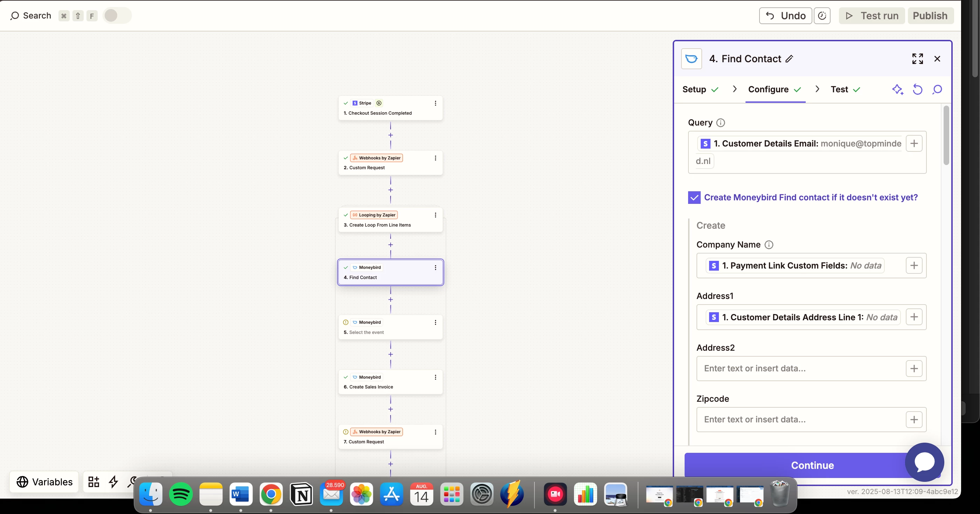
Task: Open Google Chrome from the dock
Action: click(271, 494)
